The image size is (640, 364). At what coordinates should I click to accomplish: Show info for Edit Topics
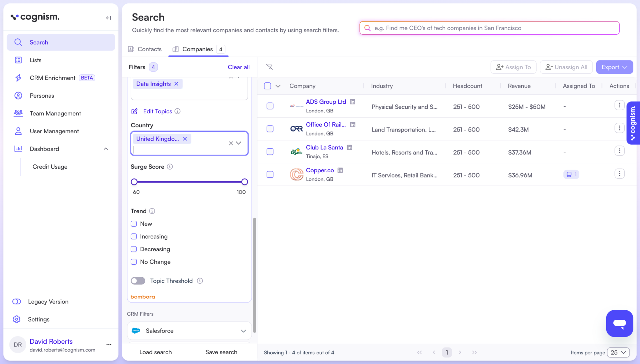pos(177,111)
